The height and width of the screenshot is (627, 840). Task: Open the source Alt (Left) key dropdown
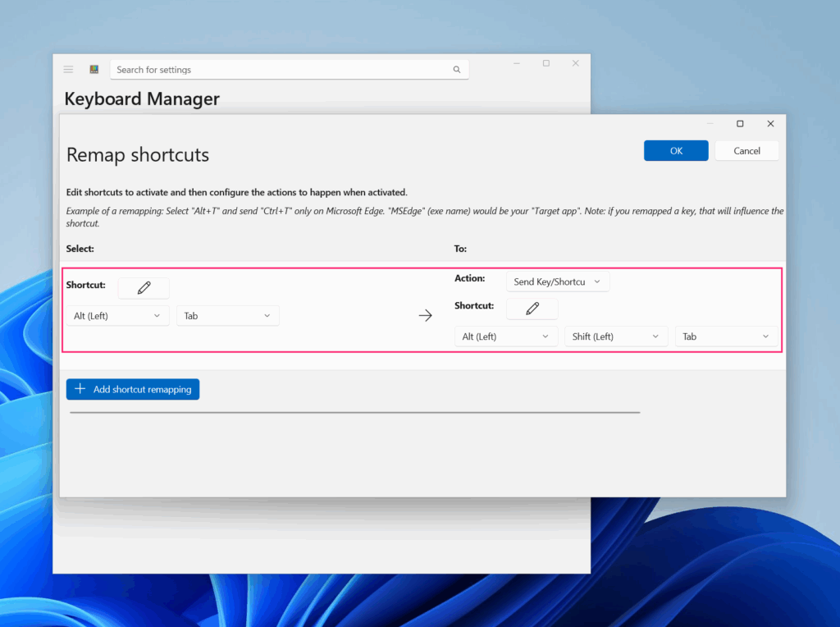(x=117, y=316)
